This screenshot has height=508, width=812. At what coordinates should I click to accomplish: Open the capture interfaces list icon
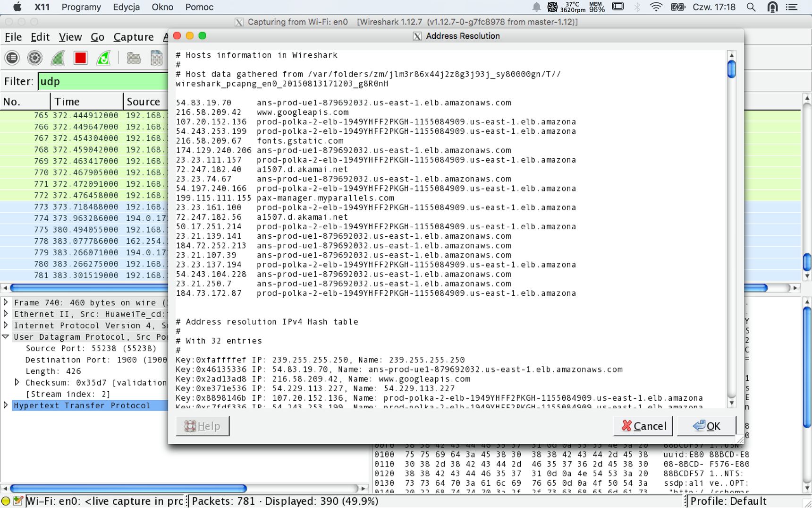pos(12,58)
